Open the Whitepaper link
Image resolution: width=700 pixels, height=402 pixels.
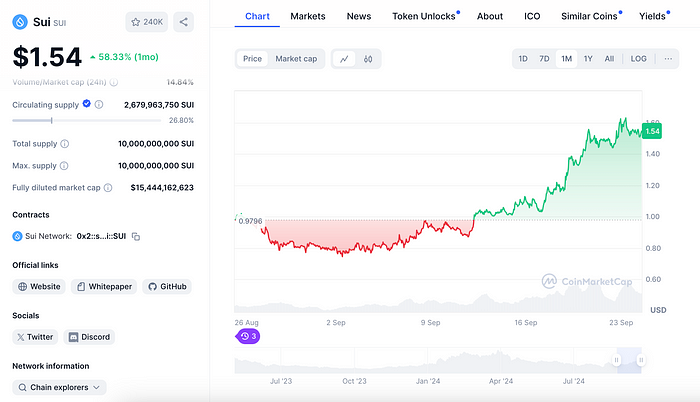click(x=103, y=287)
